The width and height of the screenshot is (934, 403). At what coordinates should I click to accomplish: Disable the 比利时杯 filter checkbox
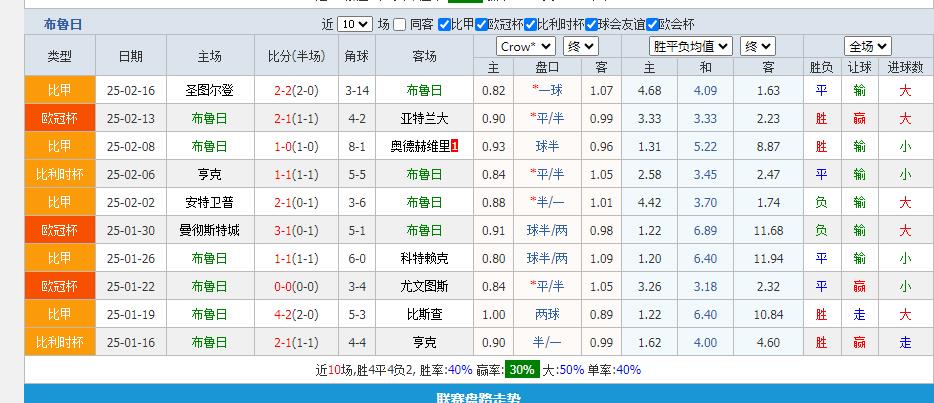tap(531, 24)
